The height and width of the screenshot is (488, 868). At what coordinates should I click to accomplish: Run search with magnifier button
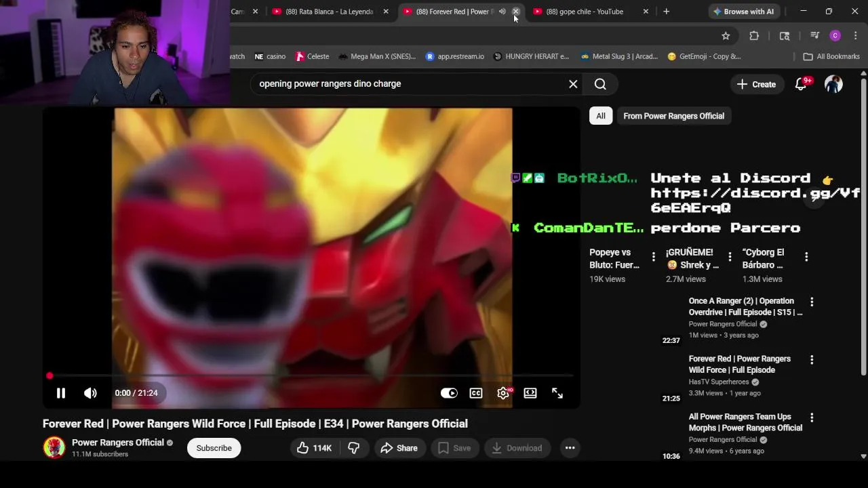pyautogui.click(x=600, y=84)
